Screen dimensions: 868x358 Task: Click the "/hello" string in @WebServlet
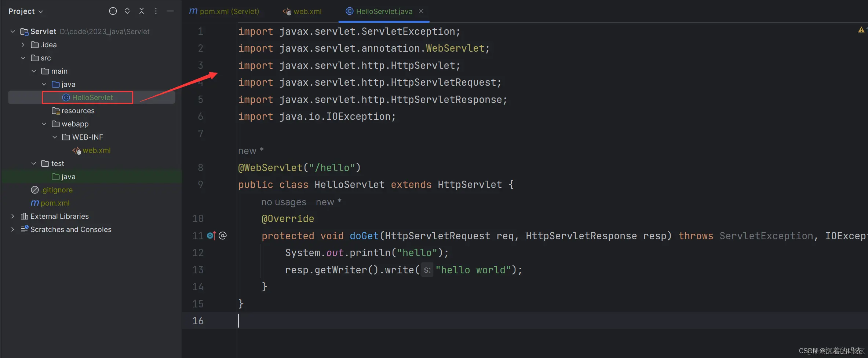[x=332, y=168]
